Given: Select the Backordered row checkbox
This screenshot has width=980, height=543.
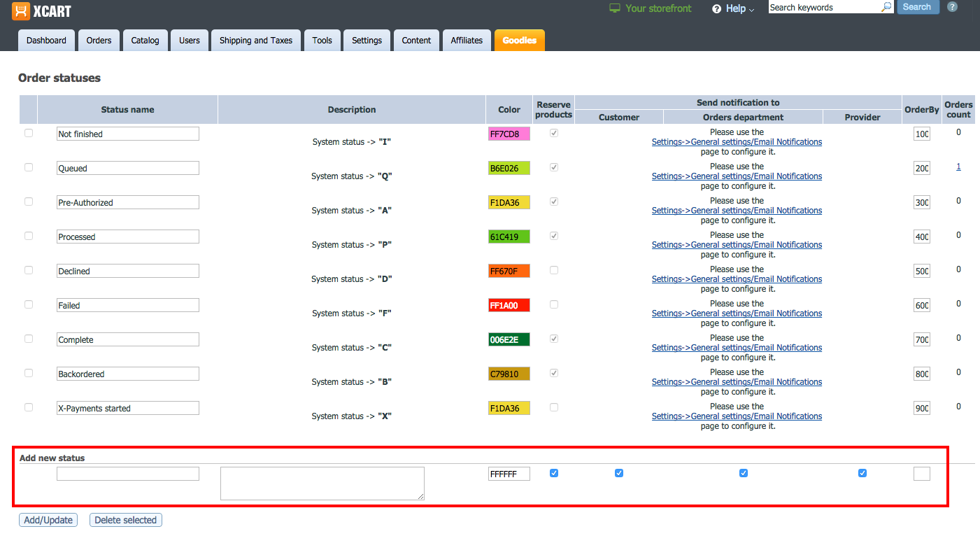Looking at the screenshot, I should [29, 373].
